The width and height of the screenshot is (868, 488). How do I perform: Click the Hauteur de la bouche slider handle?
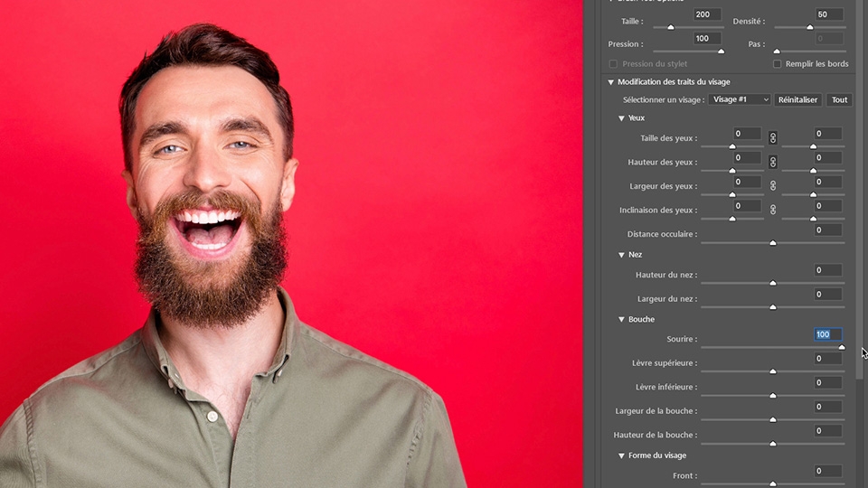point(773,444)
